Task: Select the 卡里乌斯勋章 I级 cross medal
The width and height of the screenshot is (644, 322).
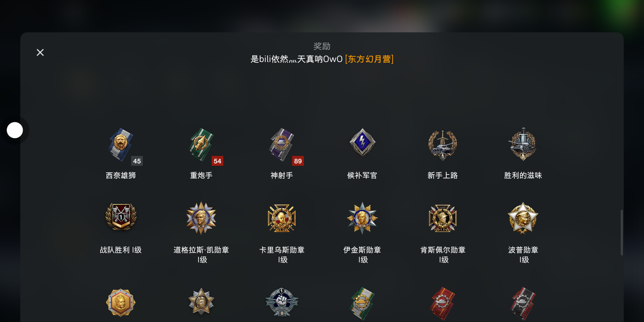Action: (282, 218)
